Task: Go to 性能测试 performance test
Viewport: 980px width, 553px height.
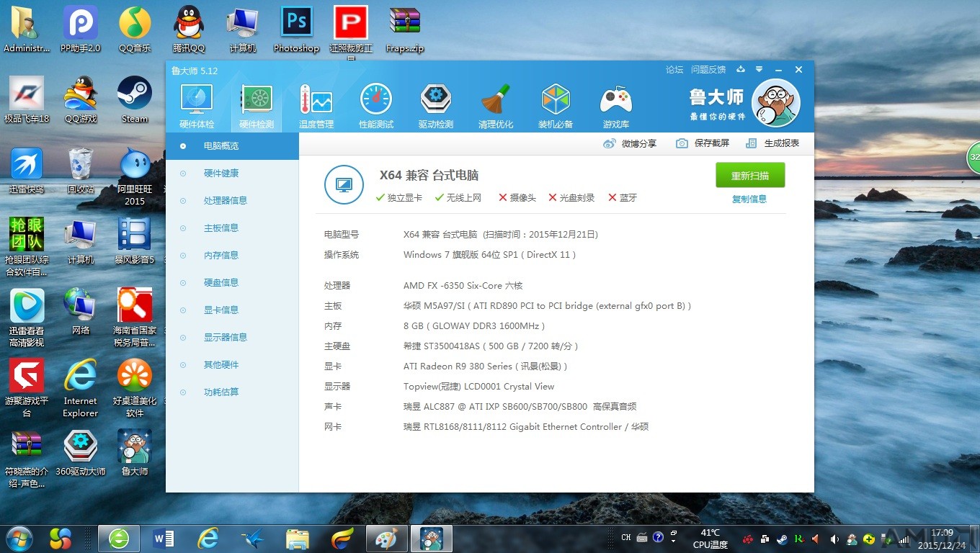Action: 376,106
